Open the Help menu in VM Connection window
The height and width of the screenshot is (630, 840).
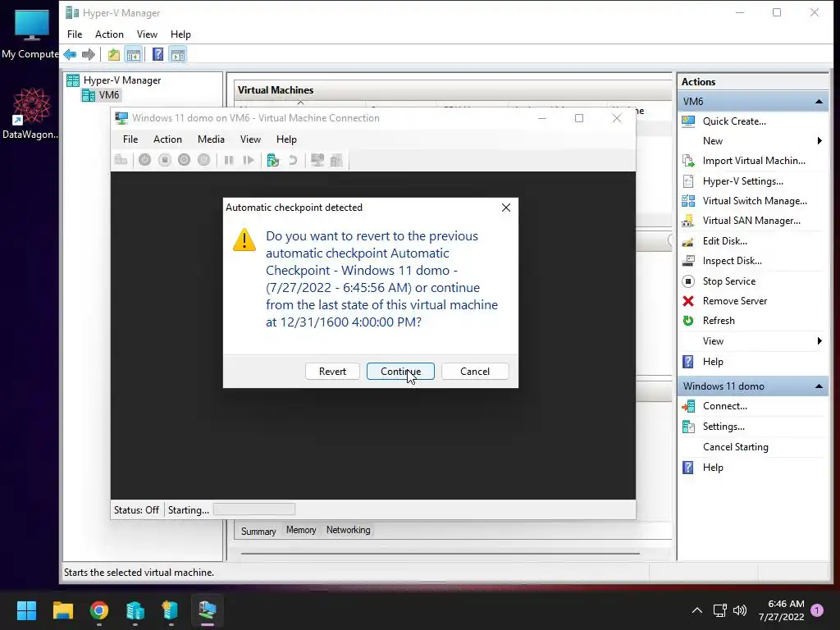(286, 139)
